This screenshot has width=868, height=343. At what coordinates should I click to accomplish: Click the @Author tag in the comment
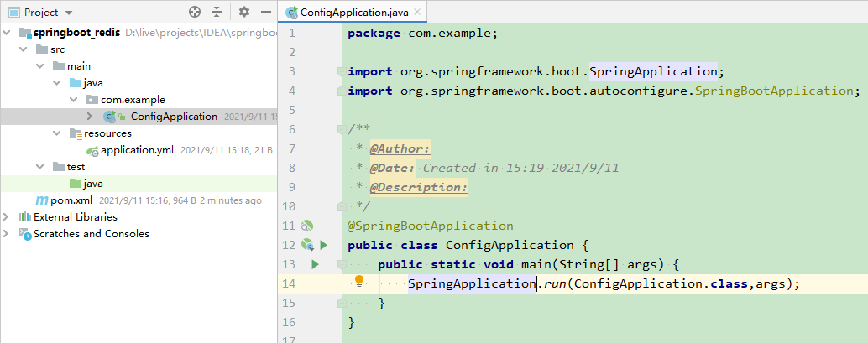coord(400,148)
